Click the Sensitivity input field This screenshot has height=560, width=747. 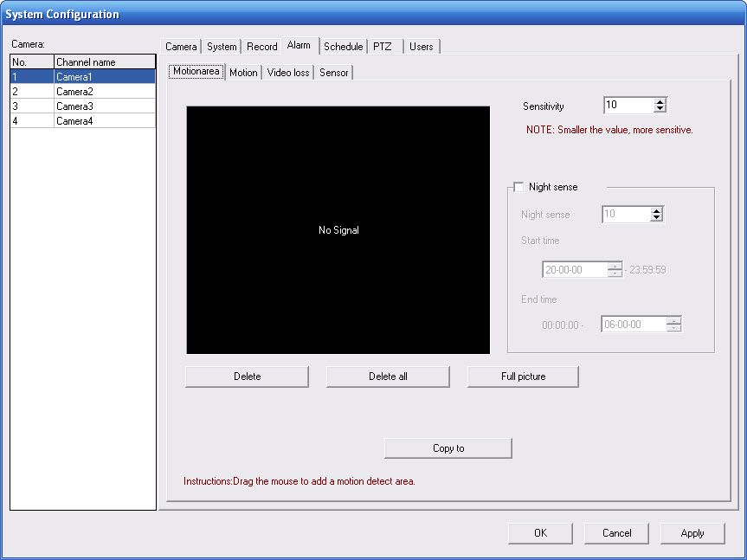(628, 106)
